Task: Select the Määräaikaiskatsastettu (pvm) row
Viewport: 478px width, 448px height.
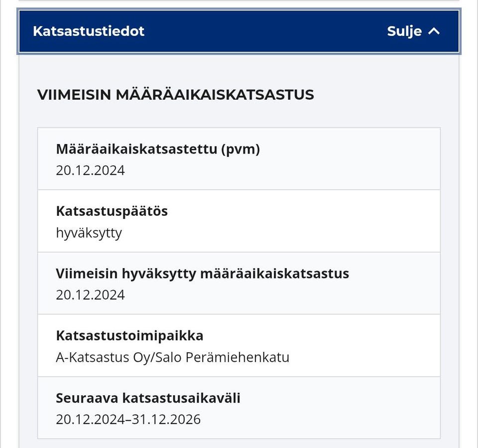Action: pyautogui.click(x=239, y=158)
